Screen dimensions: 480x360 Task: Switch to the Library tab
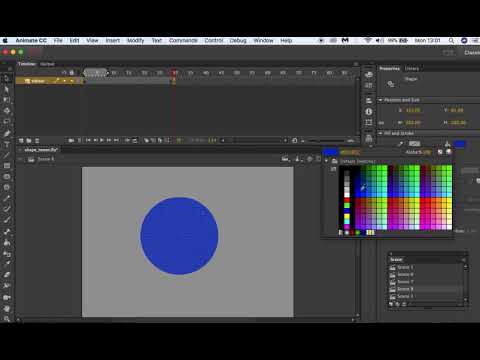coord(412,69)
